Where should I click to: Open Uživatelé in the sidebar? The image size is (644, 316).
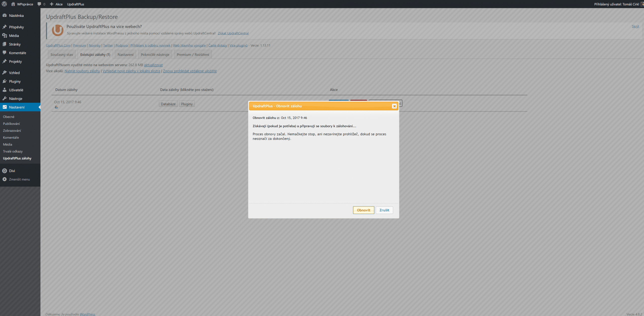[20, 90]
